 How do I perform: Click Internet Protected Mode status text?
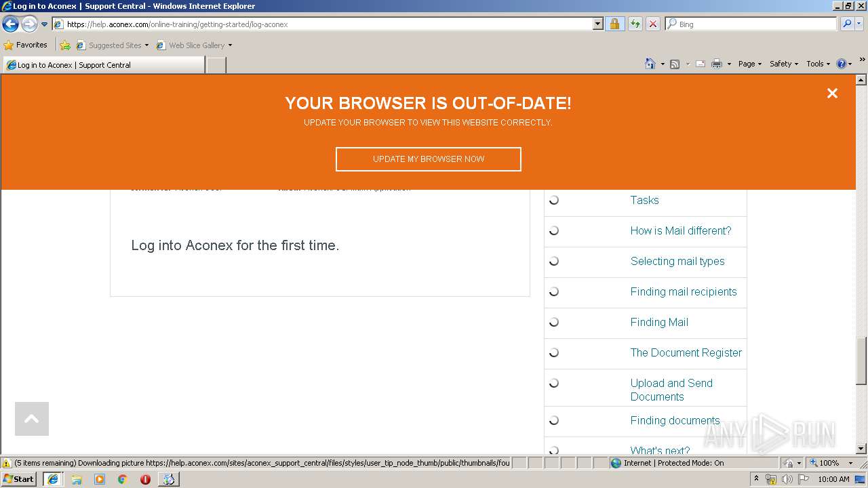point(673,463)
